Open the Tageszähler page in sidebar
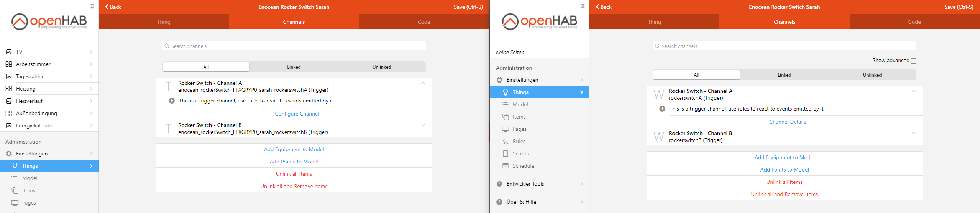Image resolution: width=980 pixels, height=213 pixels. (x=30, y=76)
